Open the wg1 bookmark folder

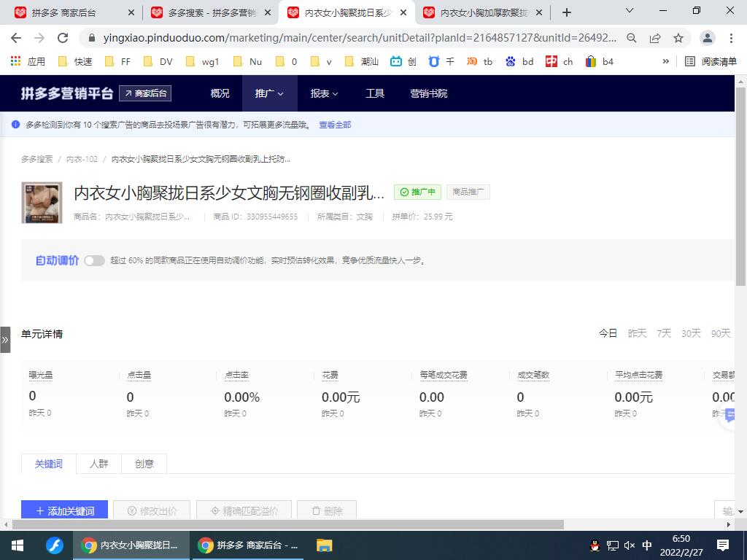(x=203, y=61)
